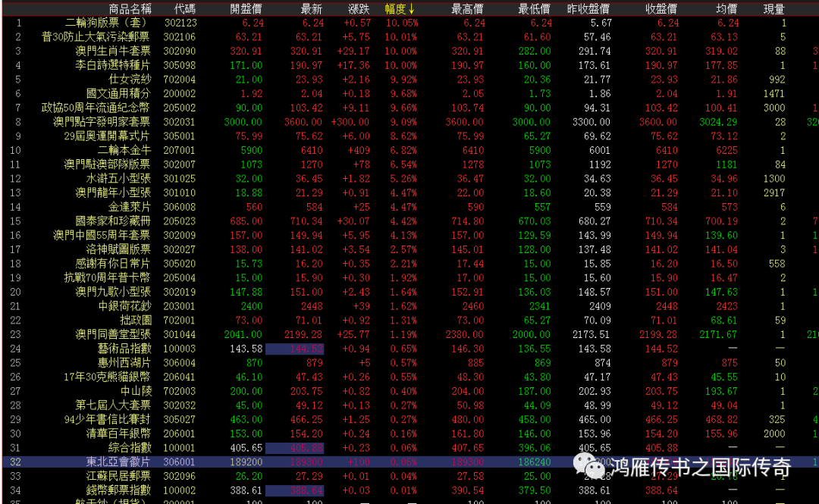Select the row 綜合指數
The height and width of the screenshot is (504, 819).
coord(410,448)
